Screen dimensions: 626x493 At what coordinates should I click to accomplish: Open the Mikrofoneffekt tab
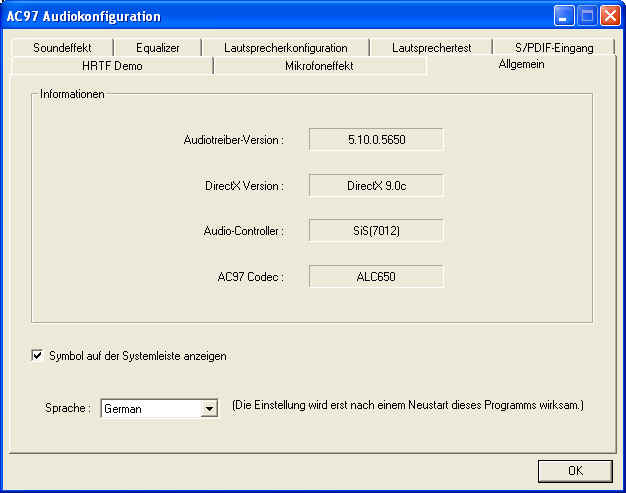pyautogui.click(x=319, y=66)
